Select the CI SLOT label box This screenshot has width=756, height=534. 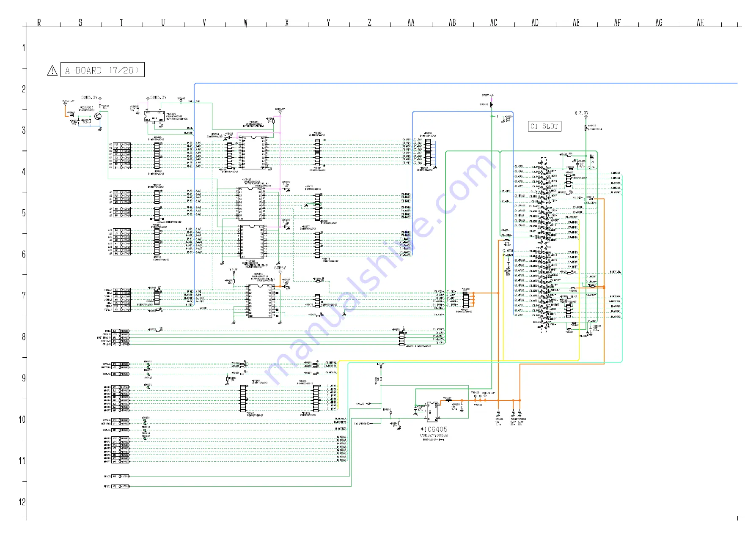[545, 126]
